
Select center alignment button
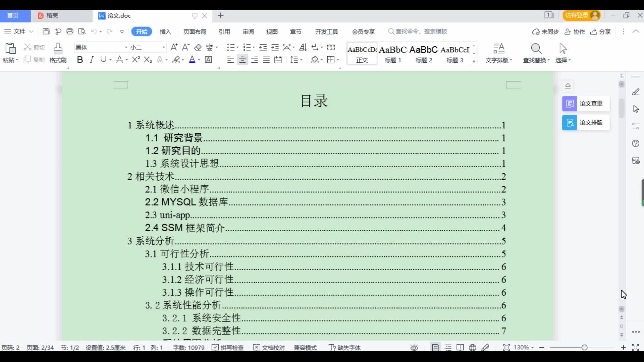(x=242, y=60)
